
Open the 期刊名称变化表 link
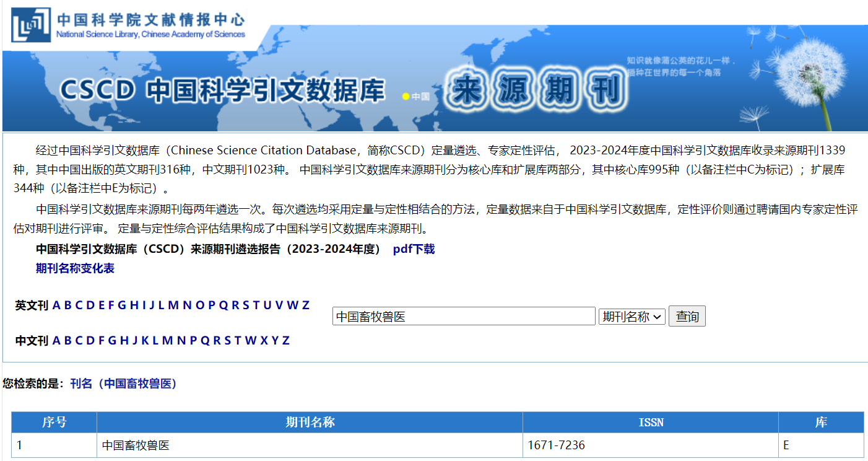tap(75, 268)
